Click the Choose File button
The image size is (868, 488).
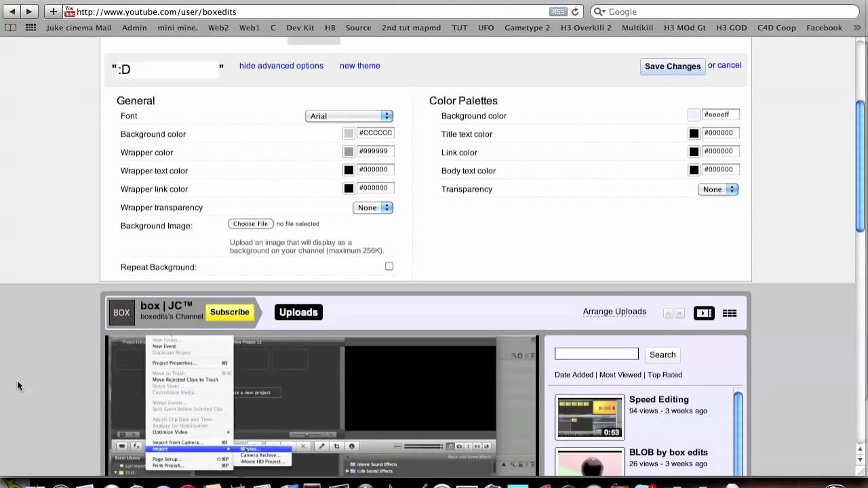click(251, 224)
